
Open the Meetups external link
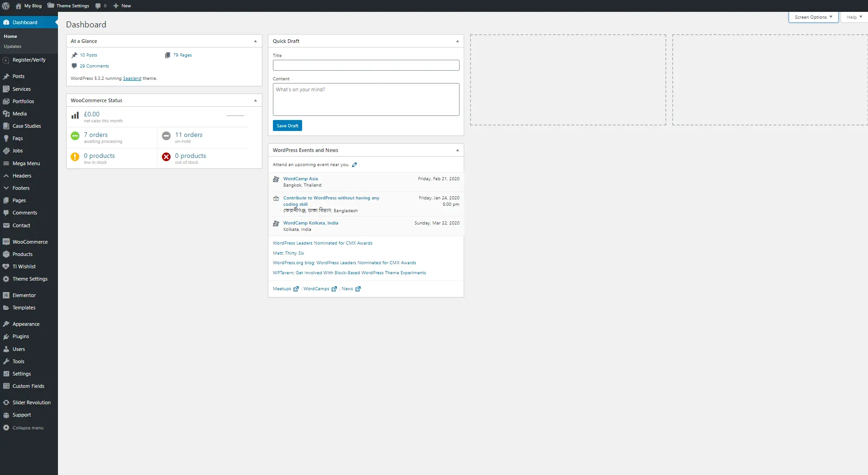[x=286, y=289]
